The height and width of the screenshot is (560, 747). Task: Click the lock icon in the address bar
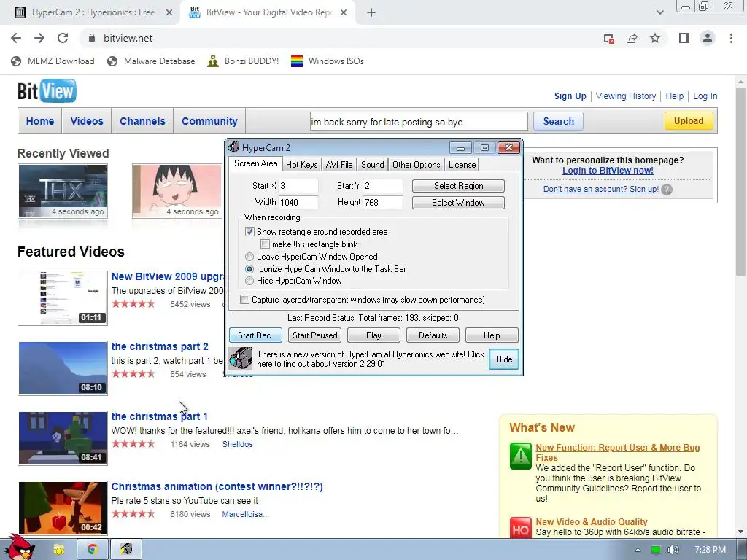click(92, 38)
